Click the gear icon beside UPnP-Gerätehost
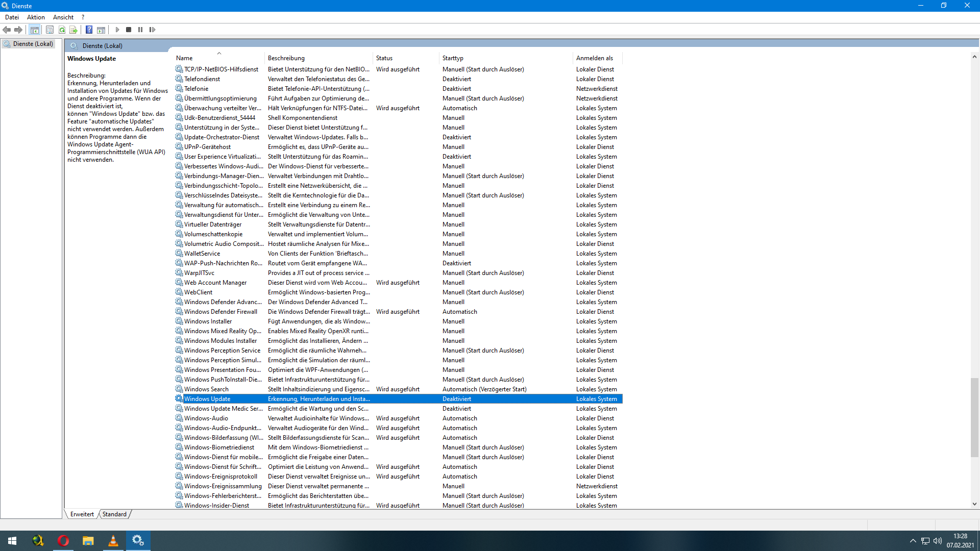This screenshot has height=551, width=980. click(179, 146)
